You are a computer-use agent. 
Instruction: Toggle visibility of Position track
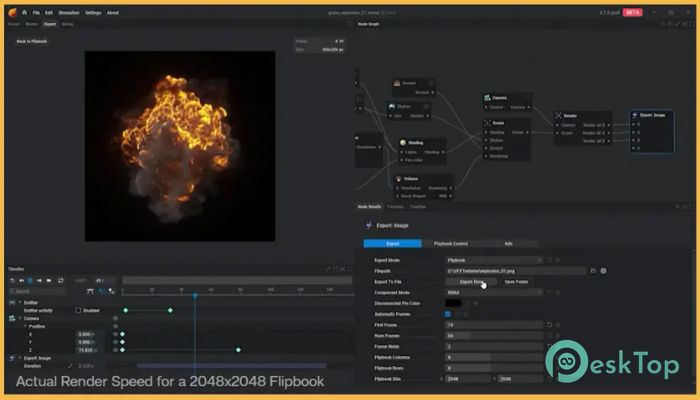tap(115, 326)
